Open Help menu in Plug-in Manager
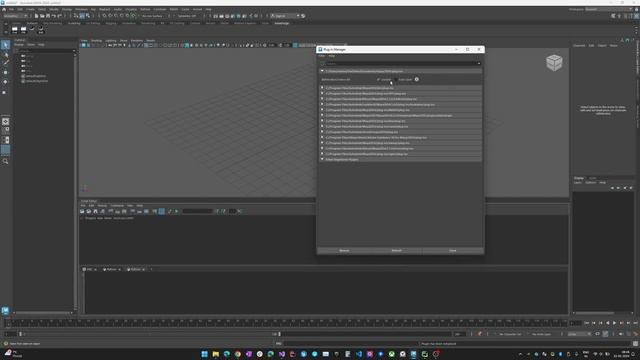 [x=332, y=56]
